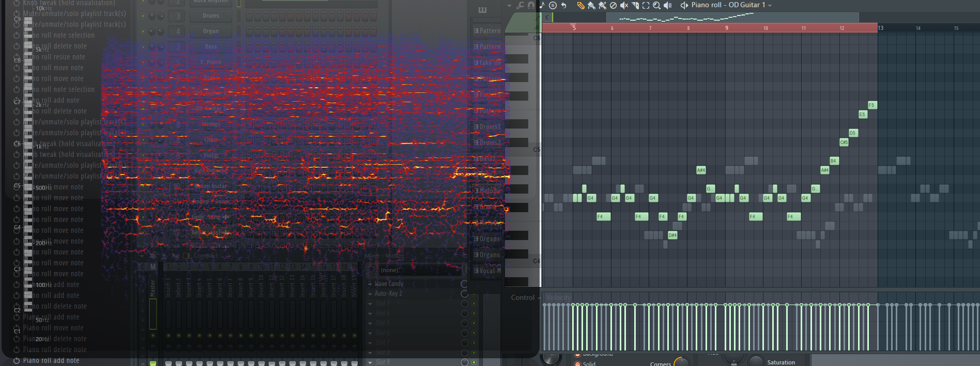This screenshot has width=980, height=366.
Task: Click the Organ channel button
Action: click(x=211, y=31)
